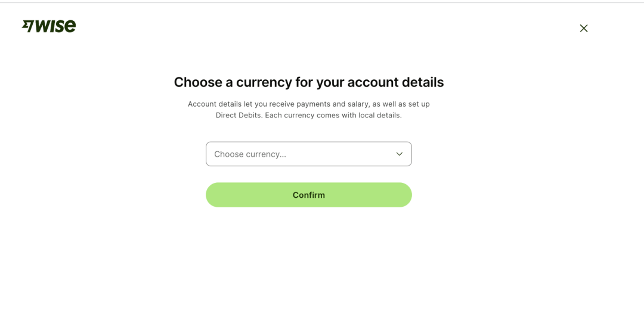Click the word 'Choose' in the heading
The image size is (644, 311).
pos(196,82)
